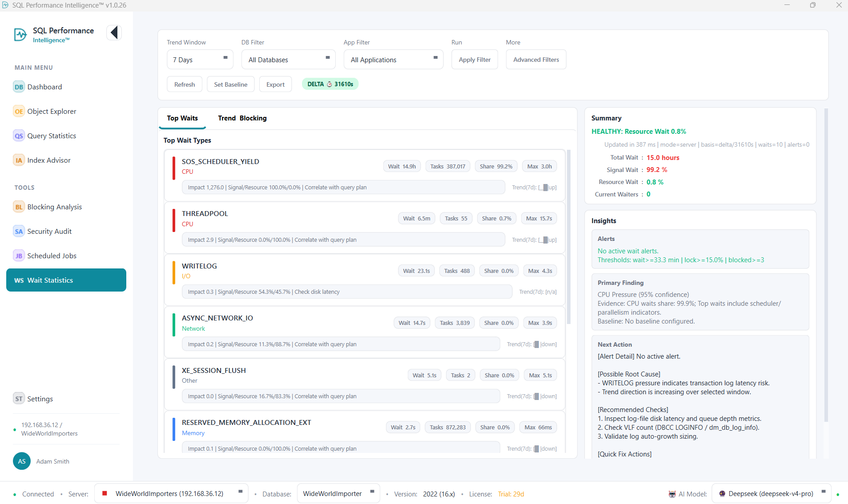Click the XE_SESSION_FLUSH wait type name

(213, 371)
